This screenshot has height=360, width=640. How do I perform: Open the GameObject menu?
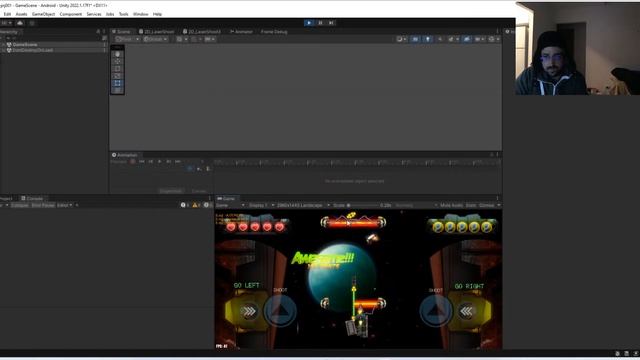pos(43,14)
